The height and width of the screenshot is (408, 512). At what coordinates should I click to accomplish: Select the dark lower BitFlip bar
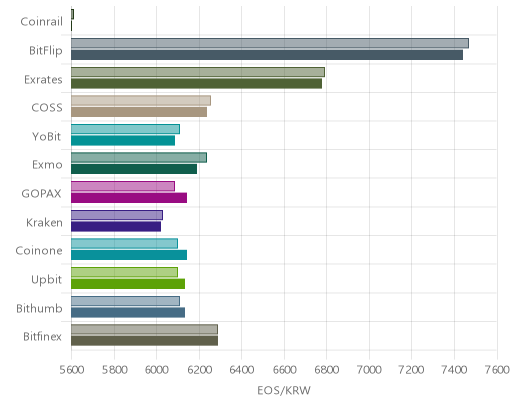267,55
